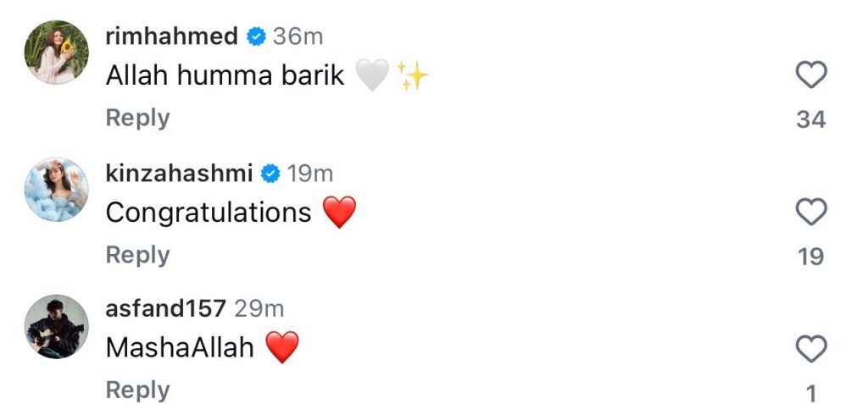868x404 pixels.
Task: Click rimhahmed's blue verified badge
Action: 255,37
